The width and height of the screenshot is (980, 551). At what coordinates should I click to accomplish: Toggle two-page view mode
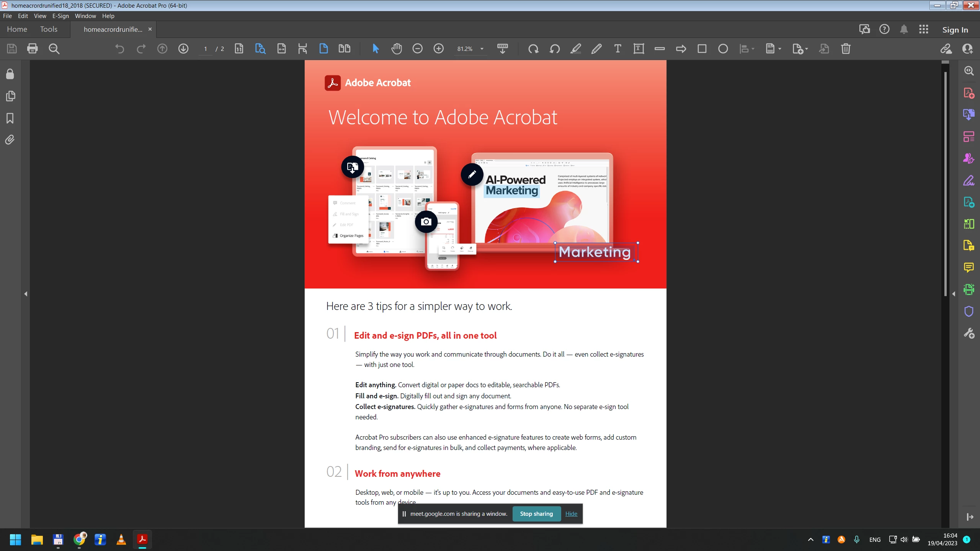point(344,49)
